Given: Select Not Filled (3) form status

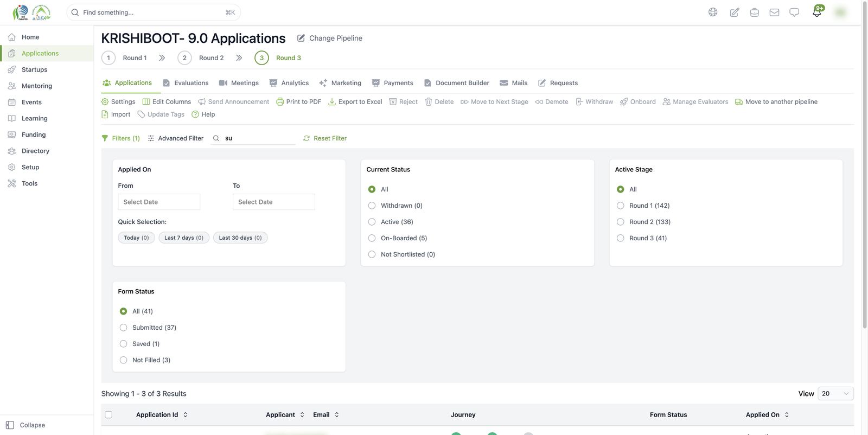Looking at the screenshot, I should 123,360.
